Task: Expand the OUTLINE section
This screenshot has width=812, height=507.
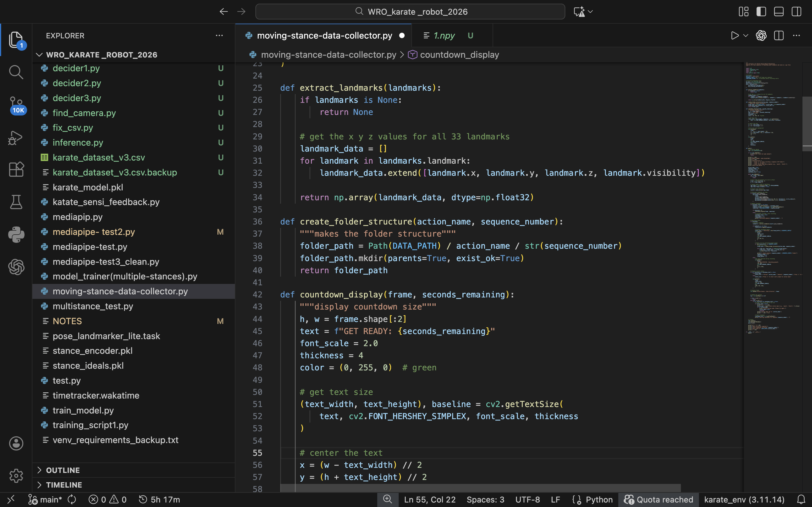Action: pos(63,470)
